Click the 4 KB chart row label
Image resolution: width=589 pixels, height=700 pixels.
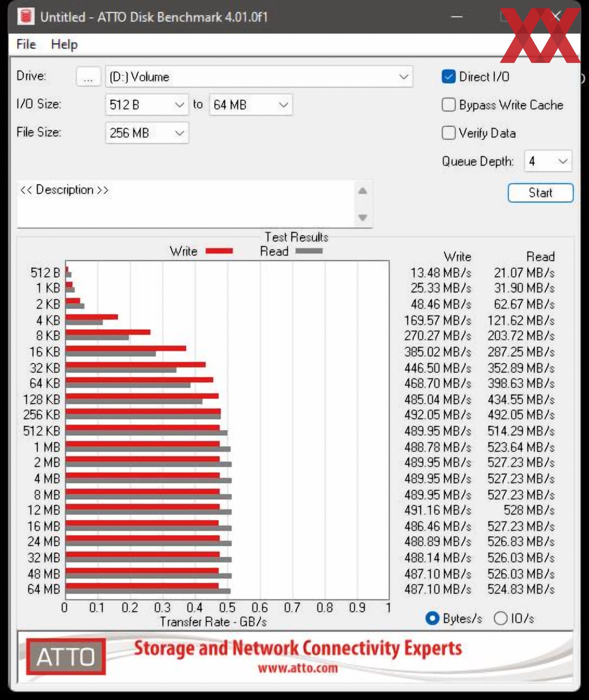tap(48, 321)
